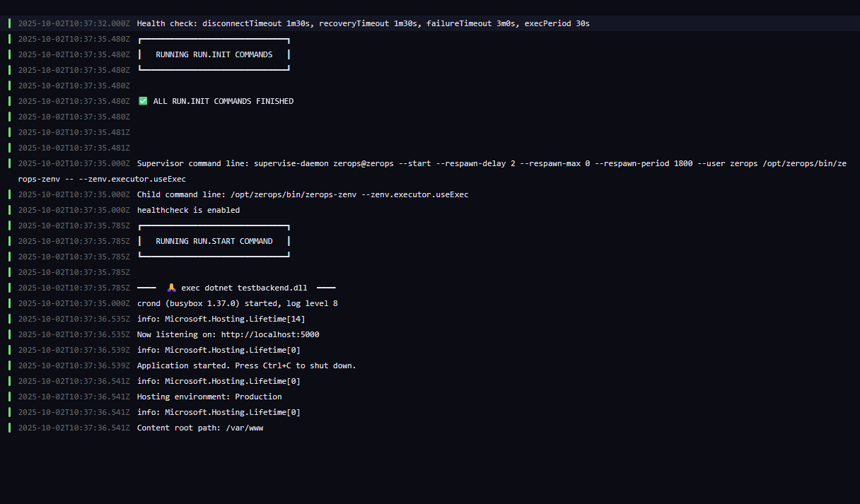Click timestamp 2025-10-02T10:37:32.000Z
The image size is (860, 504).
click(74, 23)
